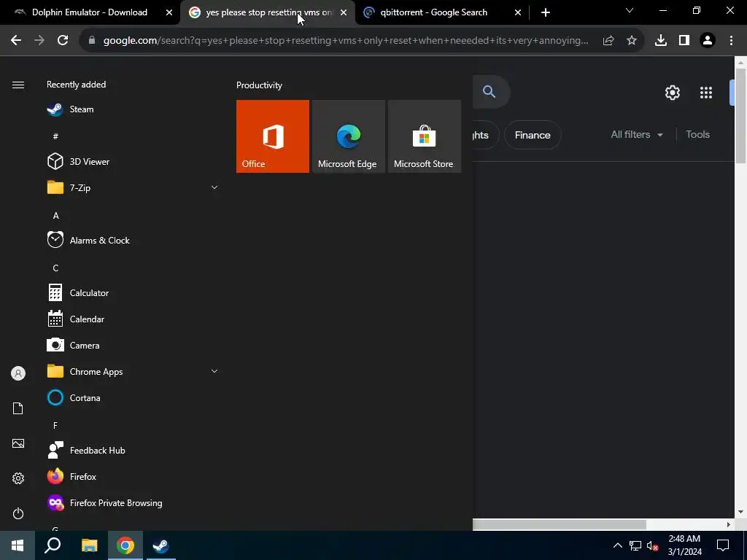Open Feedback Hub

[132, 450]
